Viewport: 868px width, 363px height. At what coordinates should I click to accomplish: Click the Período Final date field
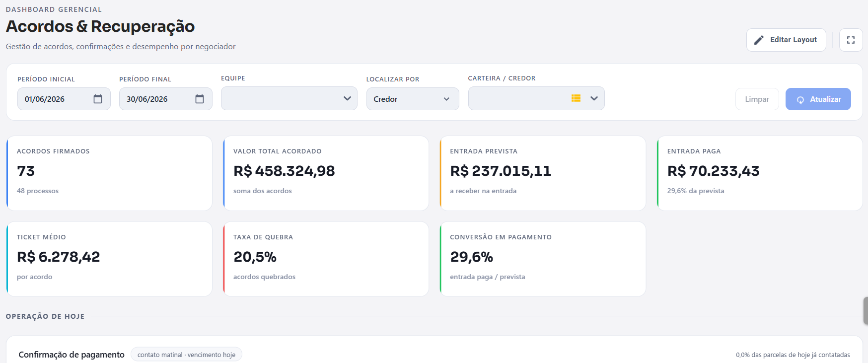[x=165, y=99]
